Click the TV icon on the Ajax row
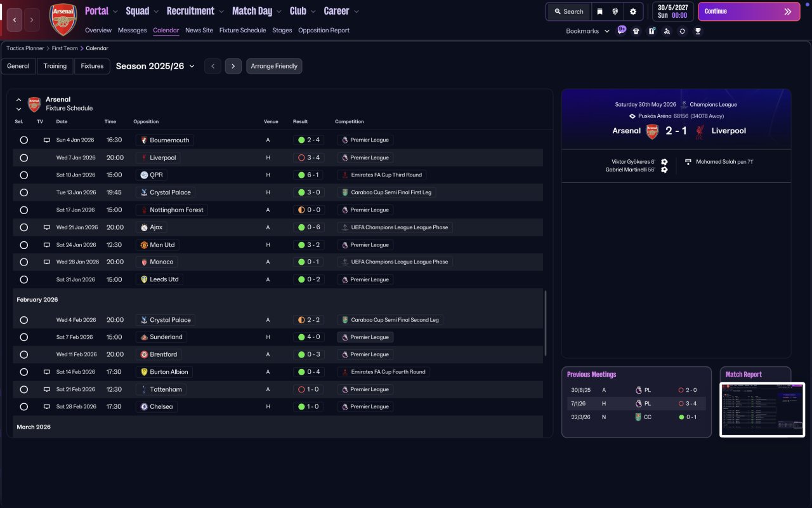 46,227
